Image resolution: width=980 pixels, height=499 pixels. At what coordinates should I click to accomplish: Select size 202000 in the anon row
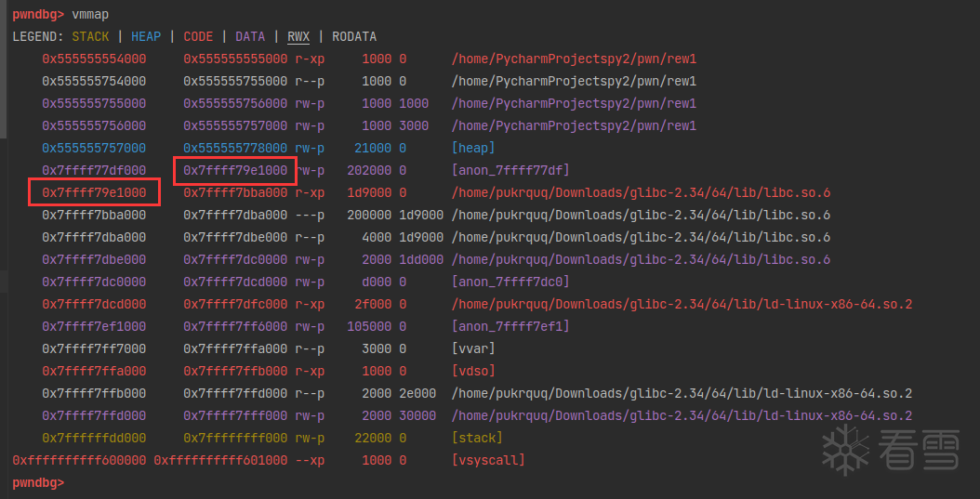click(x=369, y=170)
